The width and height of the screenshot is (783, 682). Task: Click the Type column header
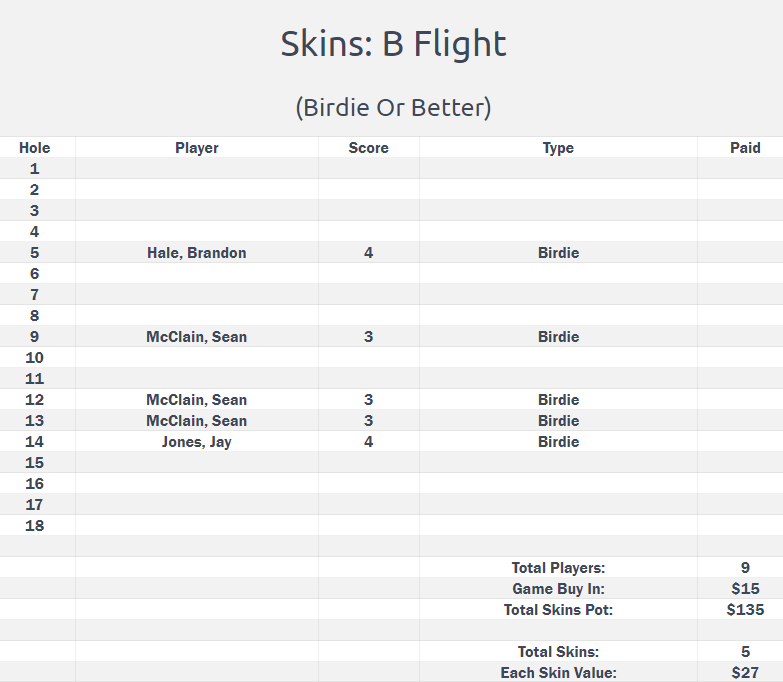click(x=558, y=148)
